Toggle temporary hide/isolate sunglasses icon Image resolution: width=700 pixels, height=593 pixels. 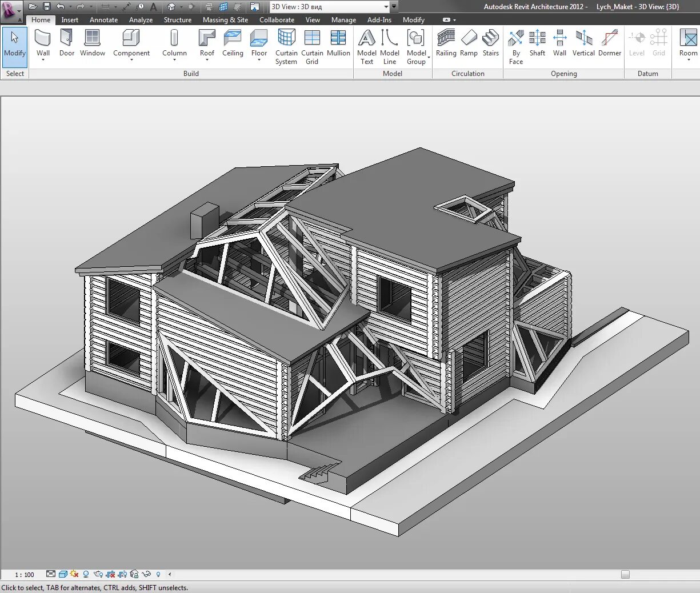tap(146, 574)
